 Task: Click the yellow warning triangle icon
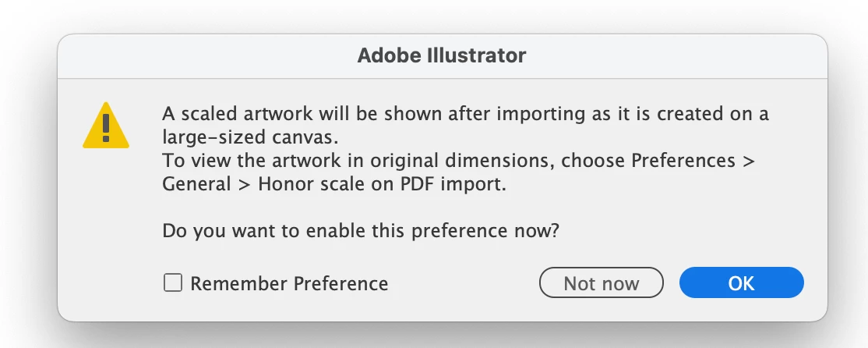point(107,127)
